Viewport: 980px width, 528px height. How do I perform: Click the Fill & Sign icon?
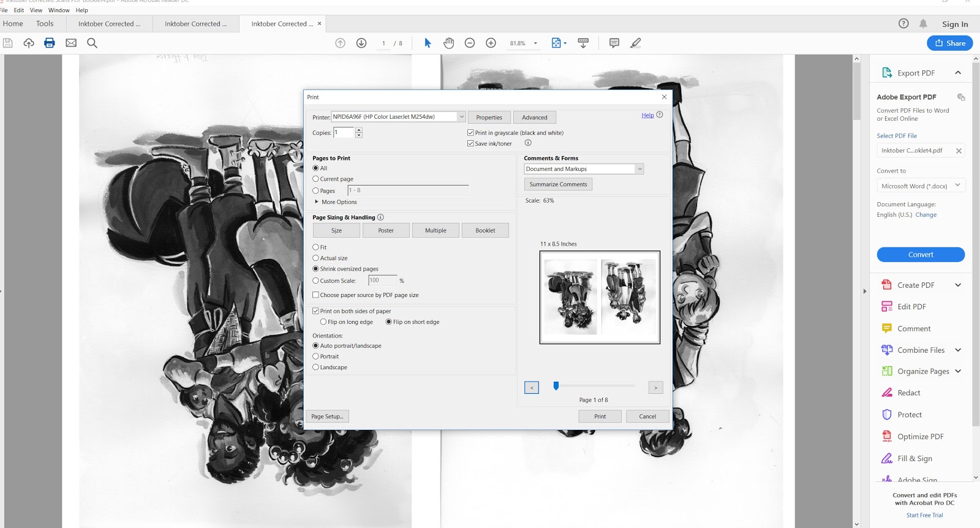887,458
